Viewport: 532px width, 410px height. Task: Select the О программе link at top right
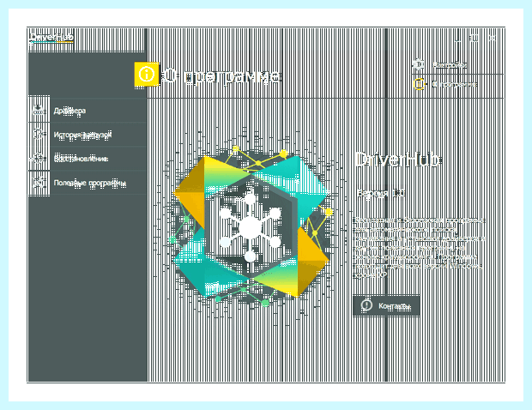coord(454,84)
